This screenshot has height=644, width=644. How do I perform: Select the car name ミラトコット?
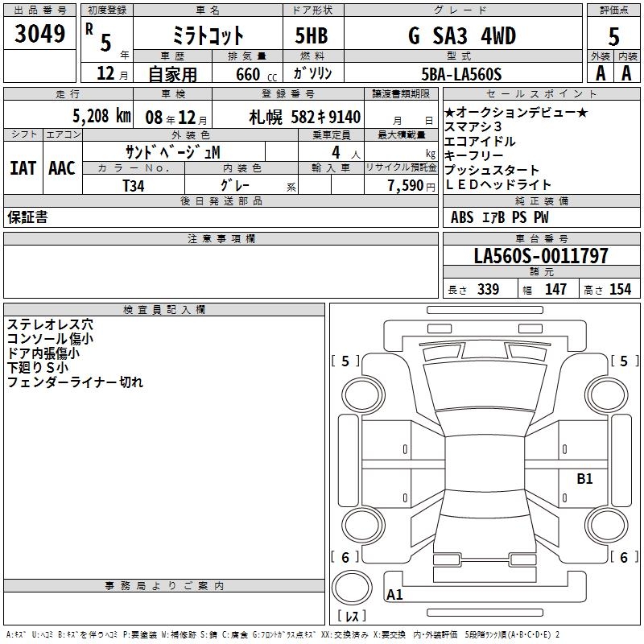(208, 35)
